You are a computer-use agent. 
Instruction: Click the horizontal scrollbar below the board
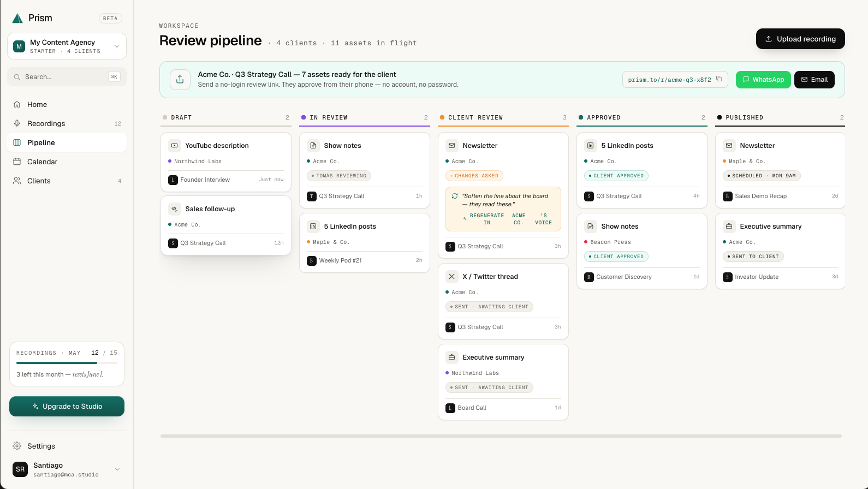pos(501,436)
